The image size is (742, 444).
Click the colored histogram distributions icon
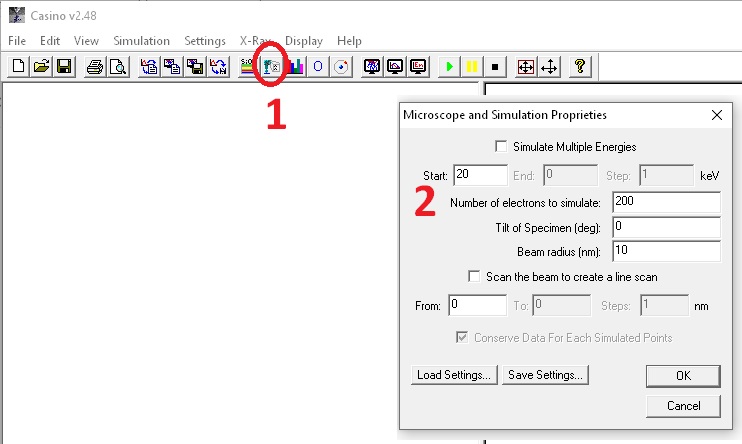pos(295,66)
